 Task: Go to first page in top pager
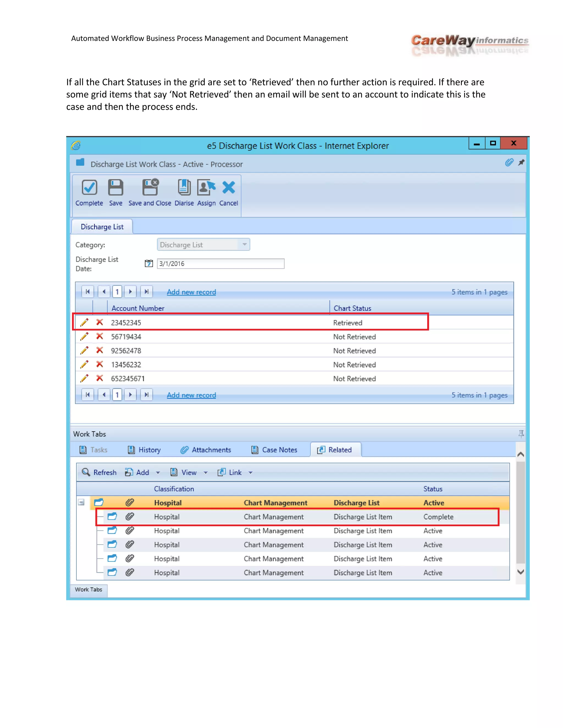[x=88, y=292]
